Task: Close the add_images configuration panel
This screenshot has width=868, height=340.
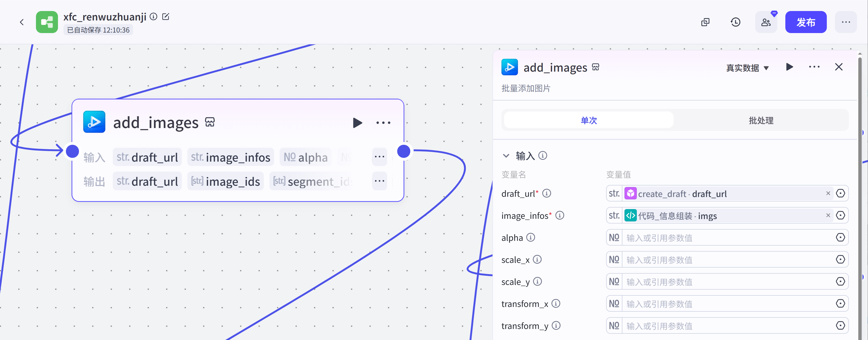Action: (x=839, y=67)
